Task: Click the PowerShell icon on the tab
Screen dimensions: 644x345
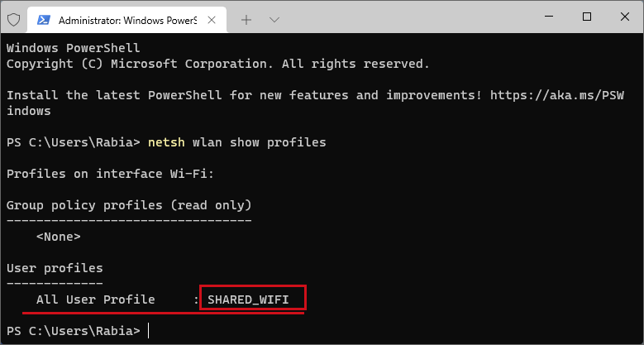Action: point(44,20)
